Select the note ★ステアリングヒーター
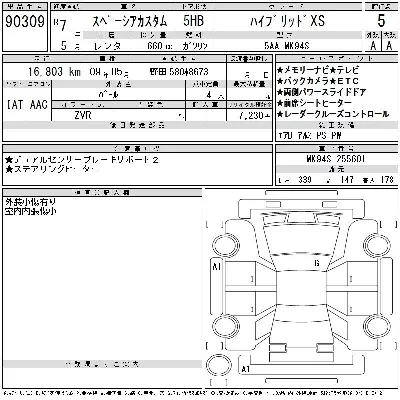This screenshot has height=400, width=400. pyautogui.click(x=52, y=169)
